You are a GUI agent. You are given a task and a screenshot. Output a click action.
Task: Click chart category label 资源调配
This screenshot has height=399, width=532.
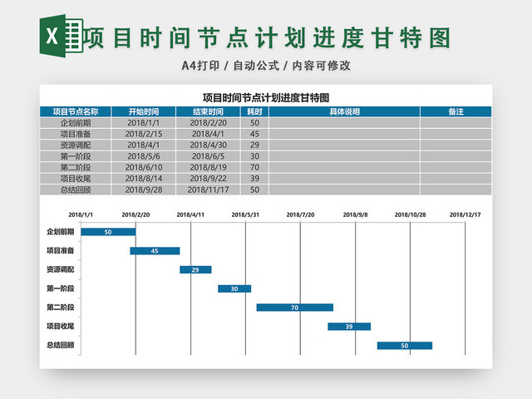[61, 269]
